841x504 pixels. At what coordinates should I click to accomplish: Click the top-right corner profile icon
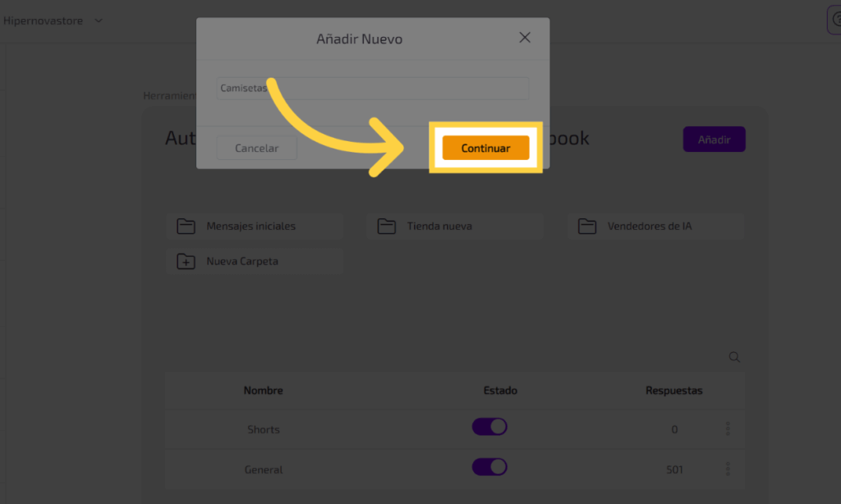click(x=834, y=21)
